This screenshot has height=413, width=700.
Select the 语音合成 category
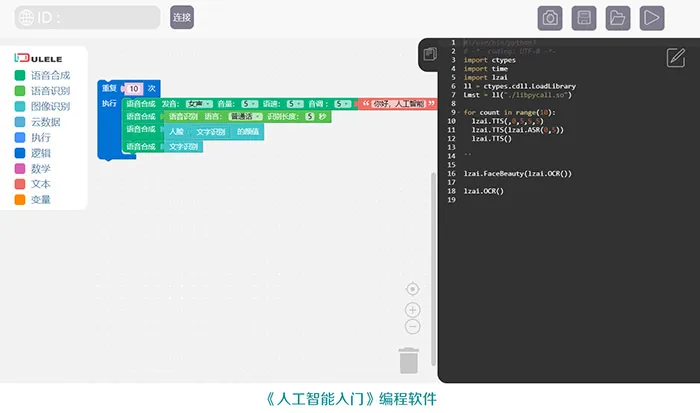point(50,75)
